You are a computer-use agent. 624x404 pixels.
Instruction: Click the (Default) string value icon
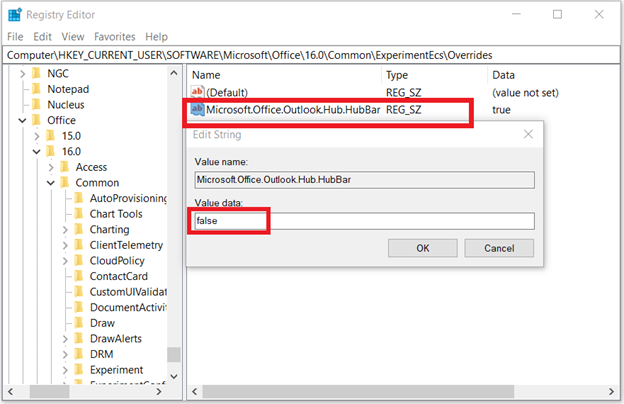coord(197,92)
